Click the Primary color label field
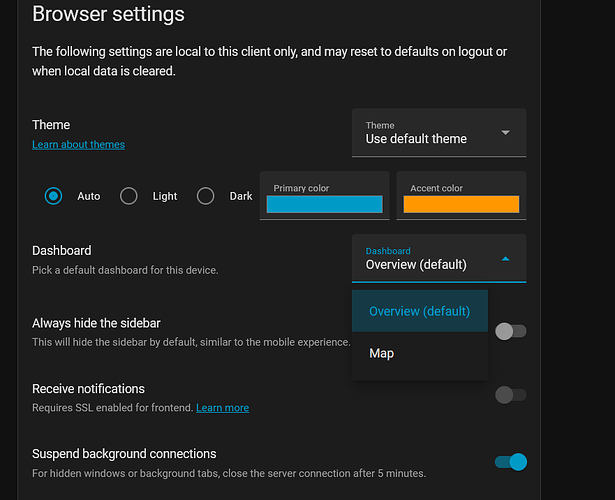The image size is (615, 500). tap(302, 188)
